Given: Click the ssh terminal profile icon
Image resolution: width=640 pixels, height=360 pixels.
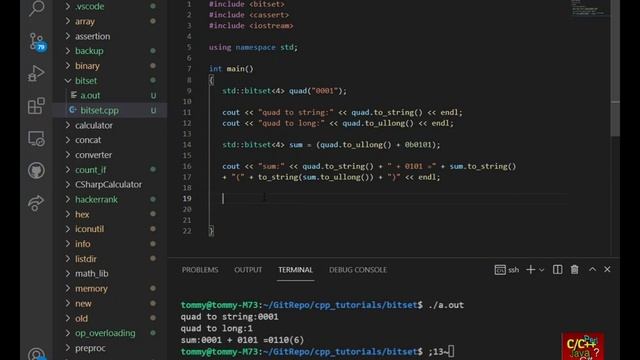Looking at the screenshot, I should 500,270.
